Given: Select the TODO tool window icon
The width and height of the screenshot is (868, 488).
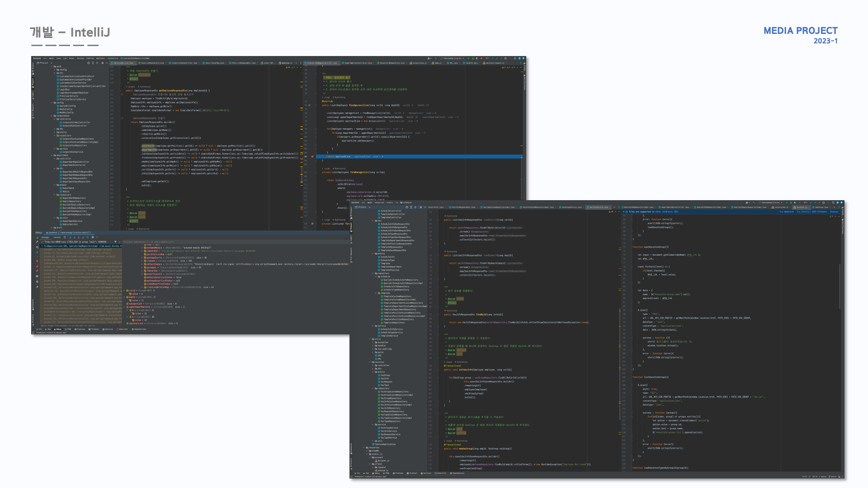Looking at the screenshot, I should pos(68,329).
